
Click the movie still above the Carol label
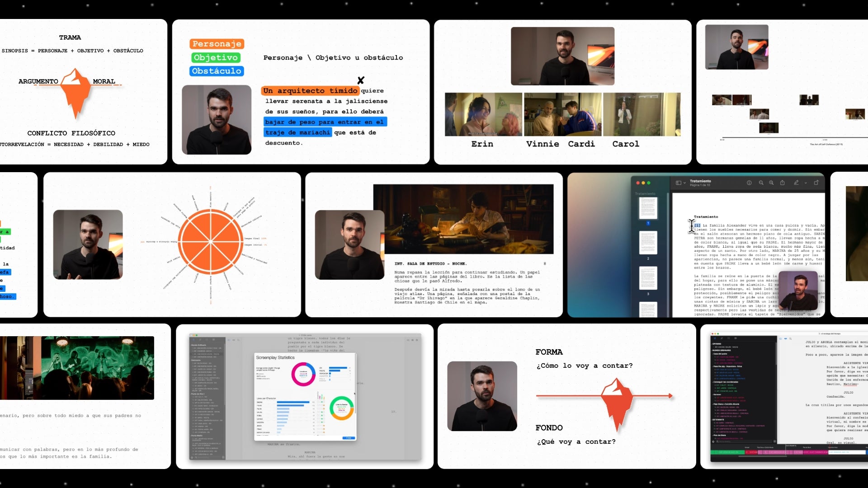(642, 114)
